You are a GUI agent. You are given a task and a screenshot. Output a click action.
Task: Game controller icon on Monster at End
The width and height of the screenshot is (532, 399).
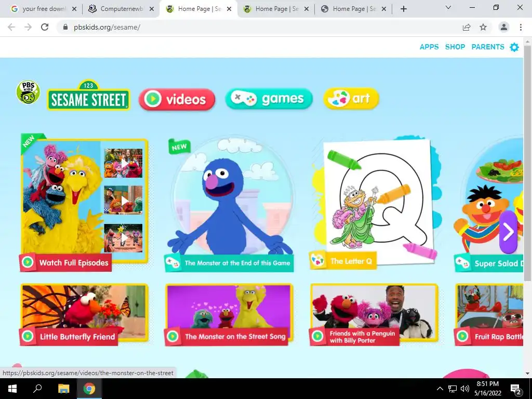[x=172, y=262]
